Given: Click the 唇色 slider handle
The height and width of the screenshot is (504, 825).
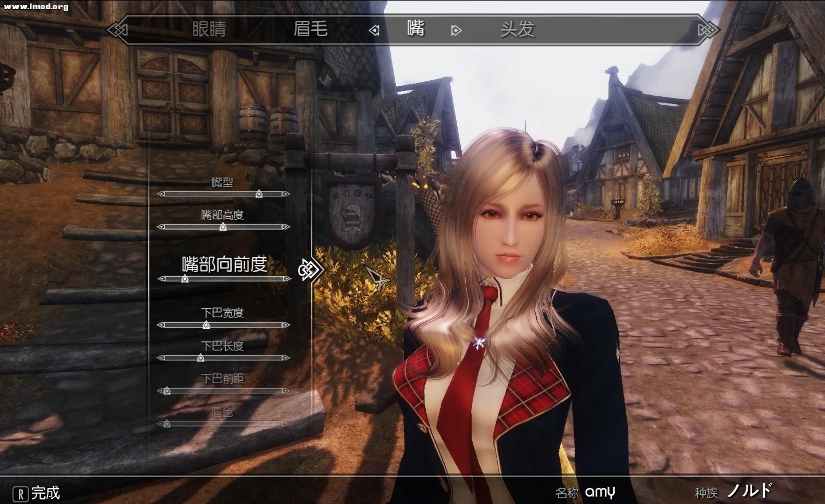Looking at the screenshot, I should (x=167, y=424).
